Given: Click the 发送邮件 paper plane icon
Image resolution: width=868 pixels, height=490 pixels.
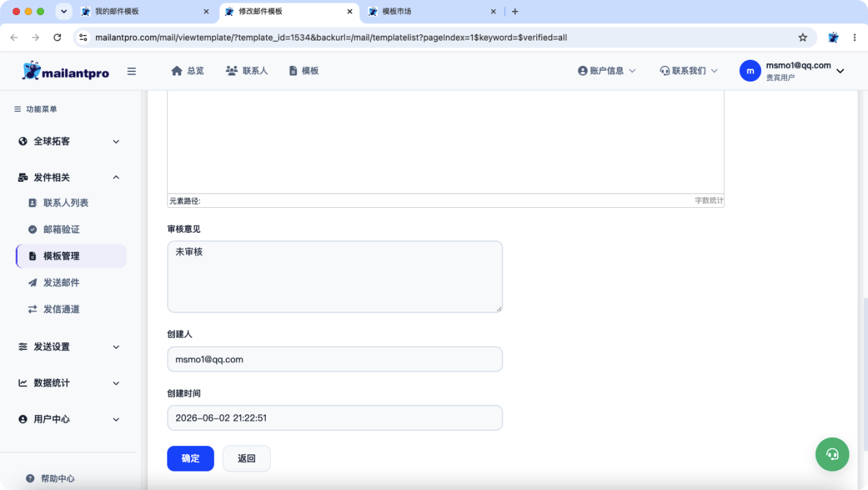Looking at the screenshot, I should point(32,283).
